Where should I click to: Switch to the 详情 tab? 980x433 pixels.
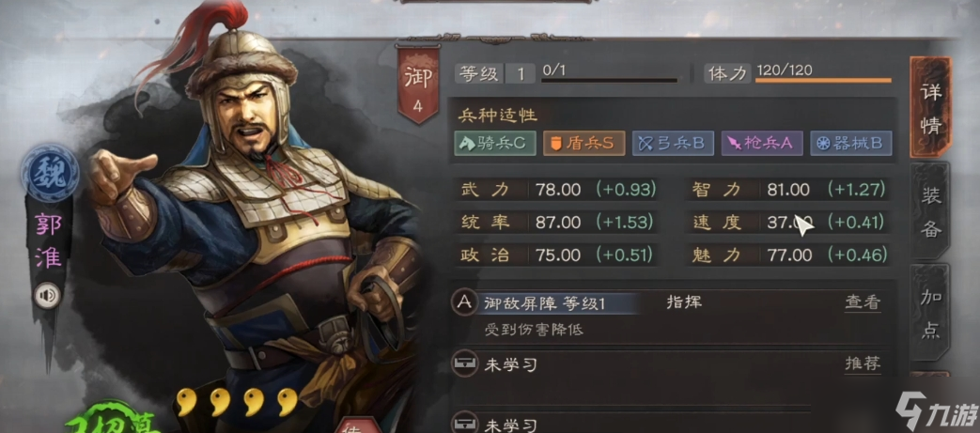(930, 107)
